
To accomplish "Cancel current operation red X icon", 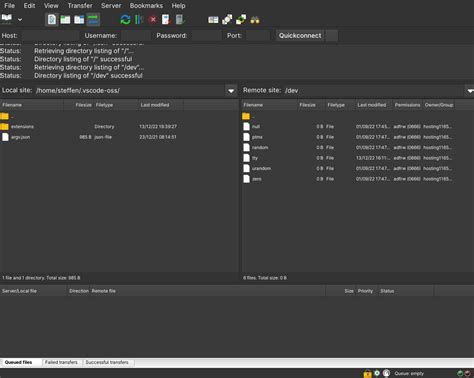I will click(153, 20).
